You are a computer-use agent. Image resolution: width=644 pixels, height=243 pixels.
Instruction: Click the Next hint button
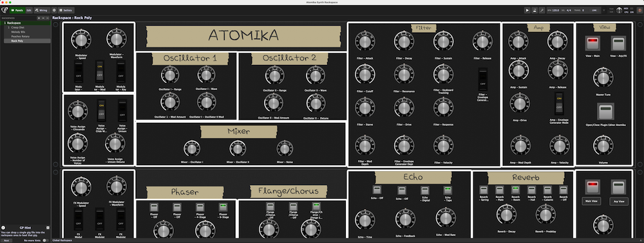[6, 240]
